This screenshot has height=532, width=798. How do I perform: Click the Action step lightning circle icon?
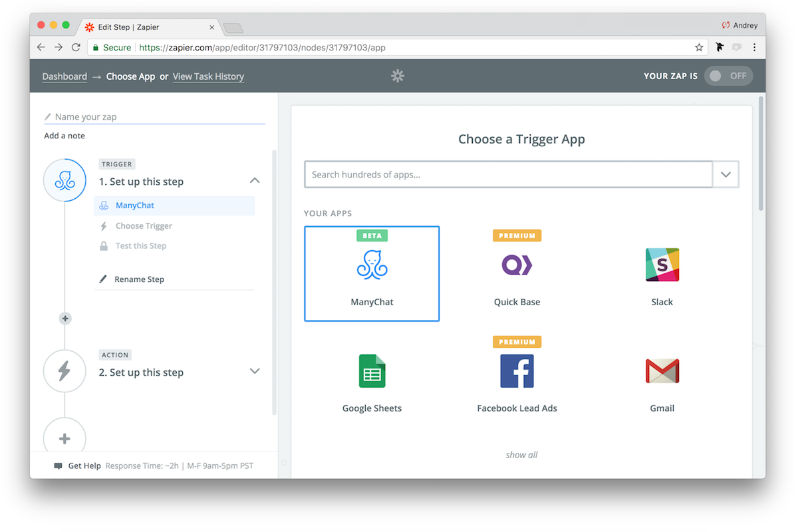(65, 371)
